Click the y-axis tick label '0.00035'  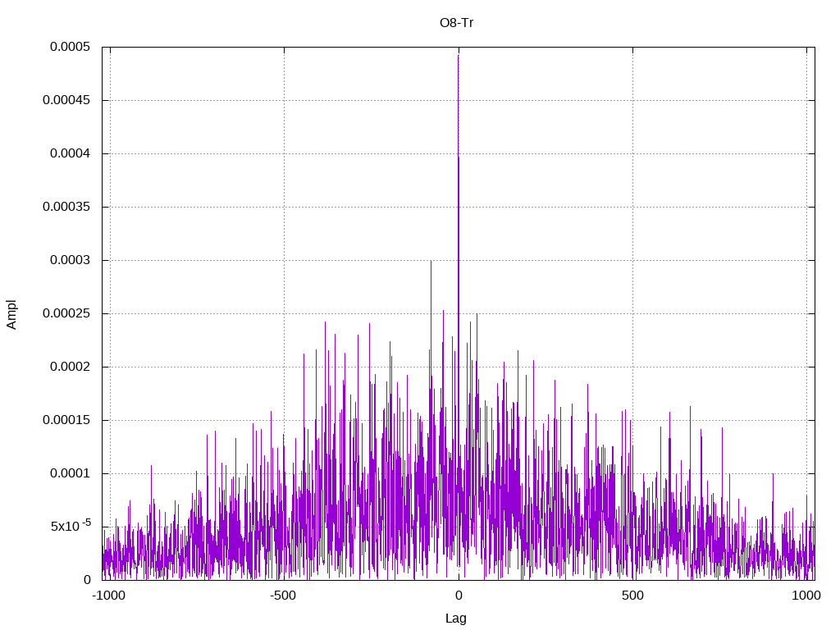[66, 207]
